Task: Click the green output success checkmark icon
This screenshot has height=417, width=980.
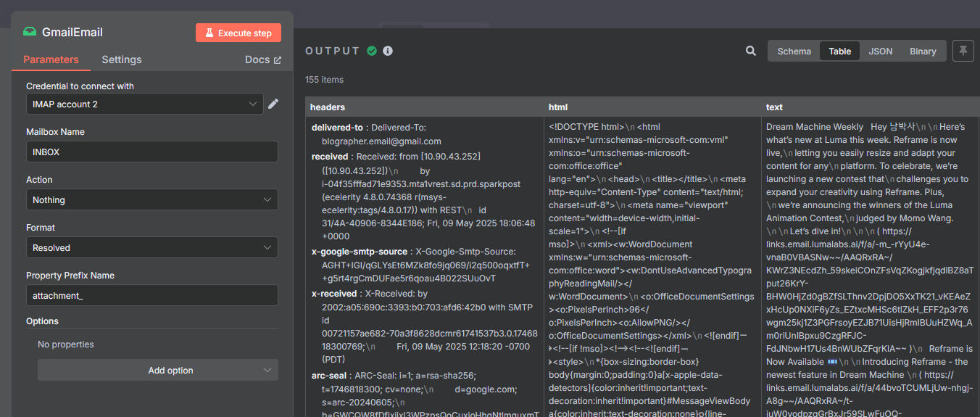Action: 372,51
